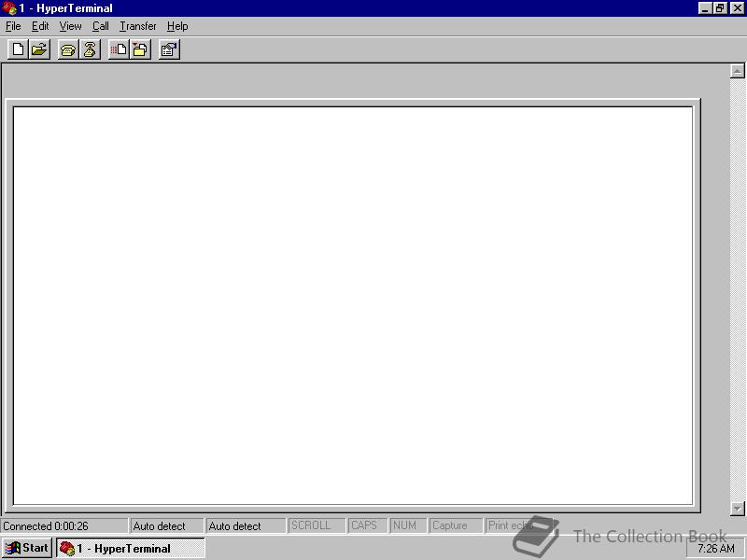The image size is (747, 560).
Task: Click the HyperTerminal title bar icon
Action: pyautogui.click(x=9, y=8)
